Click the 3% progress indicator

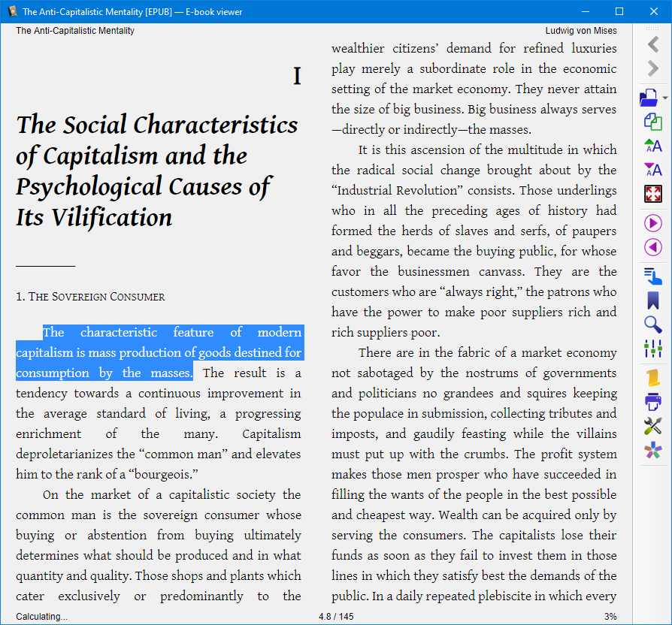pyautogui.click(x=610, y=617)
